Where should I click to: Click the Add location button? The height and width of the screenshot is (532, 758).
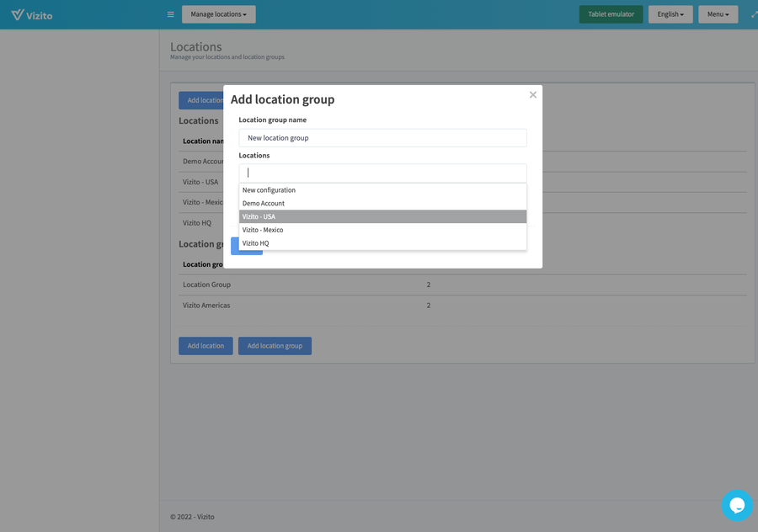(206, 345)
